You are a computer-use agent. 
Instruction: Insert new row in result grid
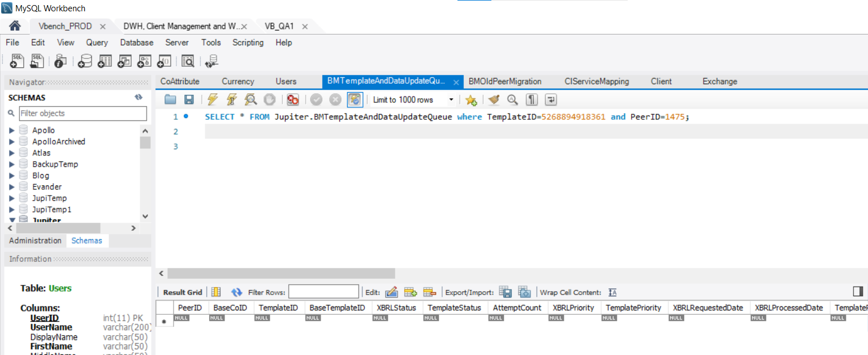pyautogui.click(x=411, y=292)
